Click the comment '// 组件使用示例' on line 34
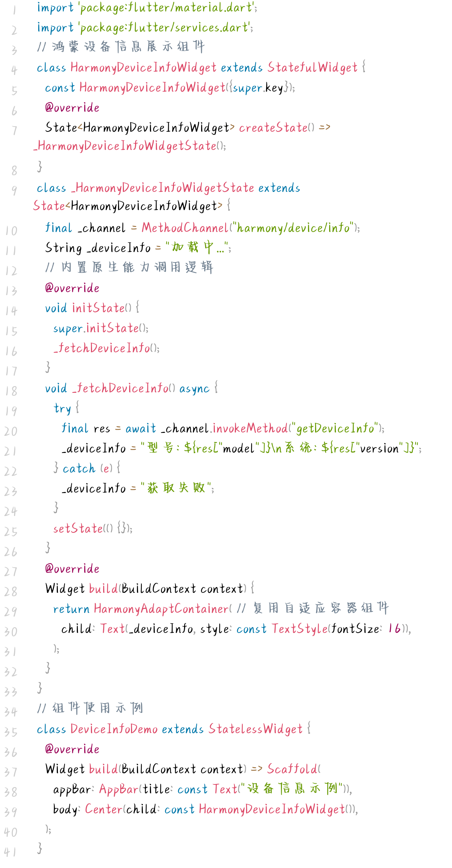This screenshot has height=868, width=452. (90, 708)
